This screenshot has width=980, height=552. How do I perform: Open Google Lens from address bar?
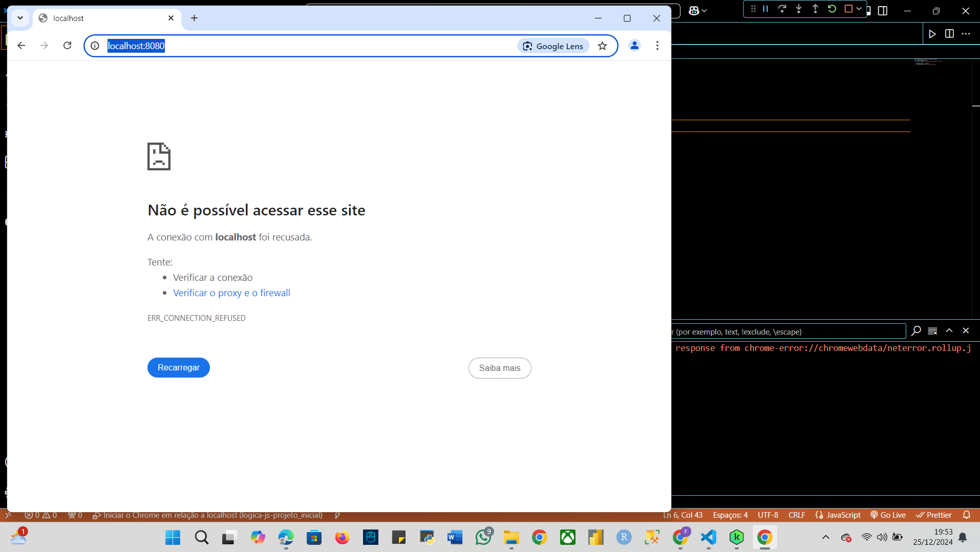553,46
